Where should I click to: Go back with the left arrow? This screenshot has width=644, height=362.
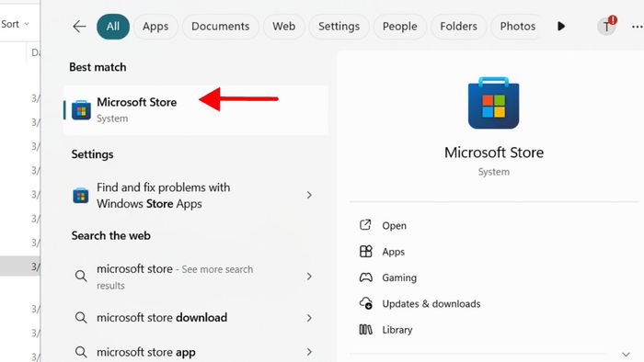click(79, 27)
